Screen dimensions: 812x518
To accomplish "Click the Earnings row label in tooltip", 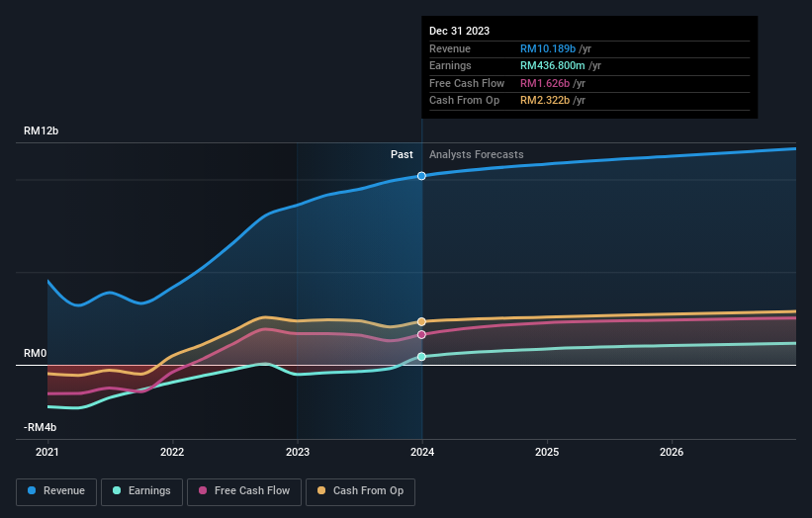I will (451, 65).
